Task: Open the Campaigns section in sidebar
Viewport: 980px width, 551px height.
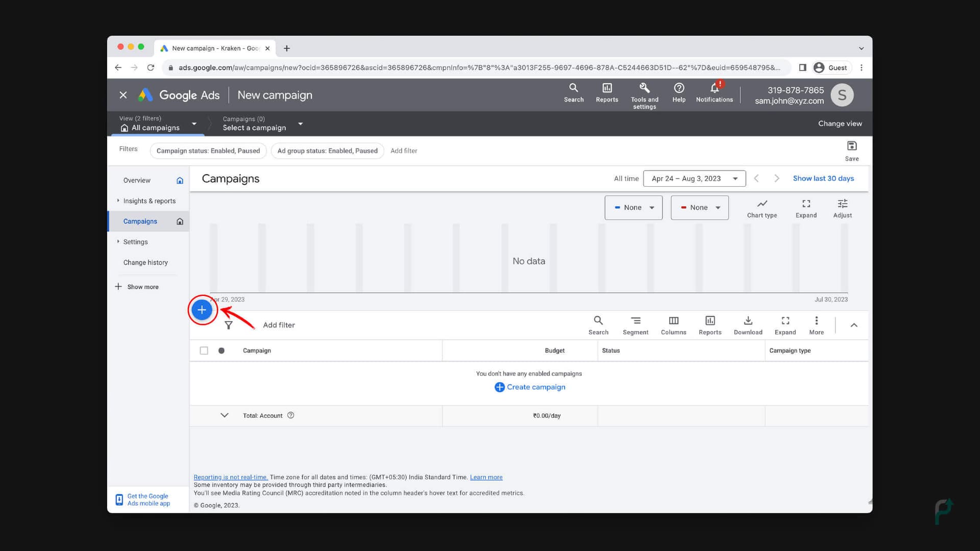Action: (x=140, y=221)
